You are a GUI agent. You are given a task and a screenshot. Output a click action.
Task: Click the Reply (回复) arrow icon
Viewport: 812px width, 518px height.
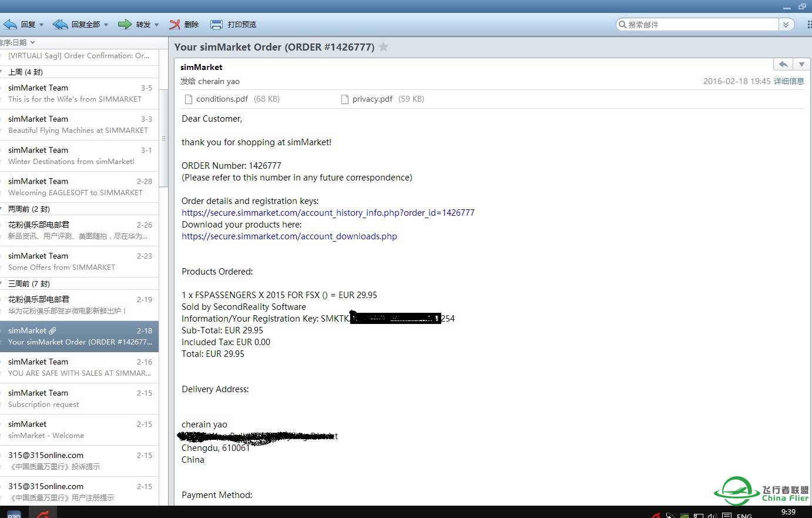click(10, 24)
